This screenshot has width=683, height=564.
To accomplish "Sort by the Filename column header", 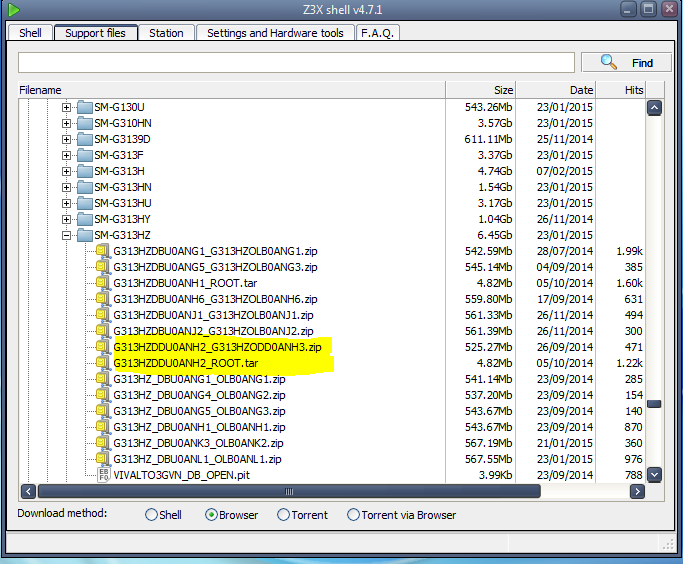I will pos(231,90).
